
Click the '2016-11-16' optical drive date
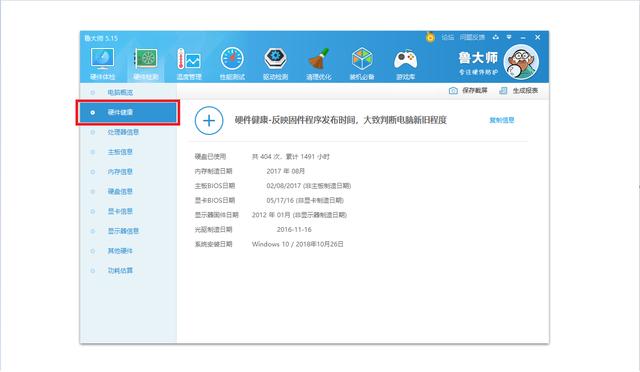pyautogui.click(x=294, y=229)
